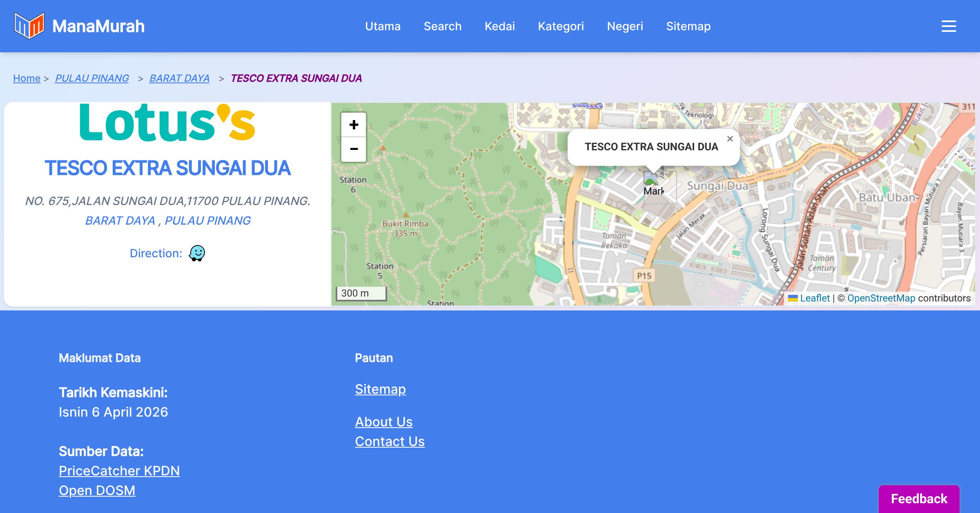The image size is (980, 513).
Task: Open PriceCatcher KPDN source link
Action: point(119,471)
